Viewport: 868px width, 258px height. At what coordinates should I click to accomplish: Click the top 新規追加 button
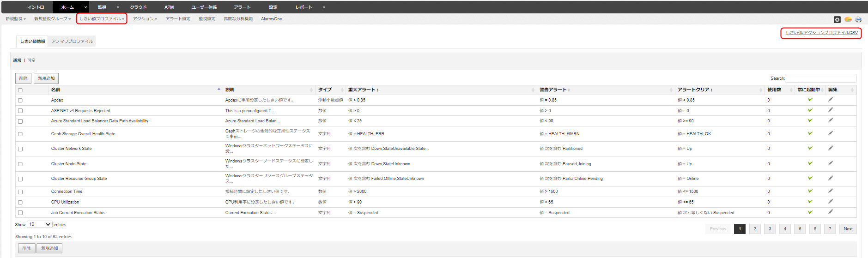(46, 78)
